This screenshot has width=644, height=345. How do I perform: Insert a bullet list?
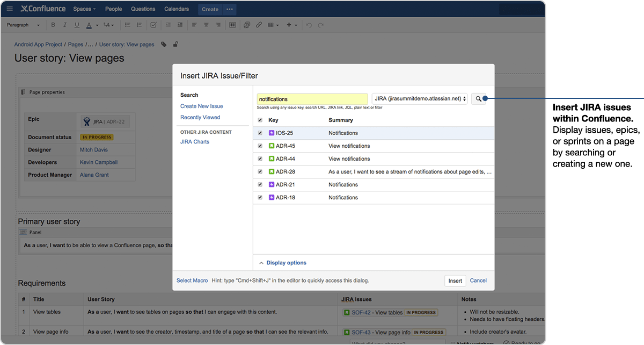(127, 25)
